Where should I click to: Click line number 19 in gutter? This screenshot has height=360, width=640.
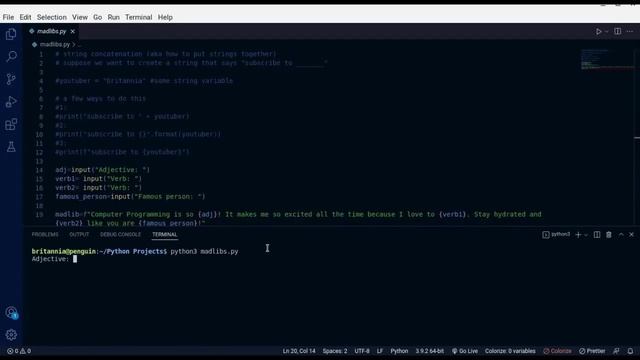(39, 215)
